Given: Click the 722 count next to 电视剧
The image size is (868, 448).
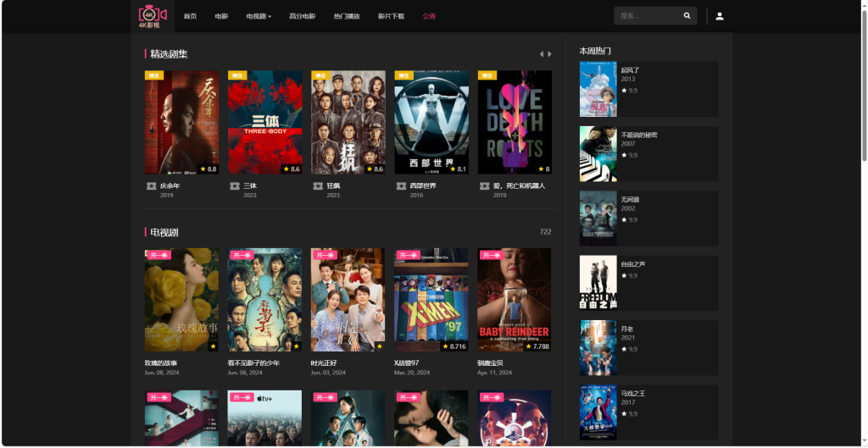Looking at the screenshot, I should coord(545,231).
